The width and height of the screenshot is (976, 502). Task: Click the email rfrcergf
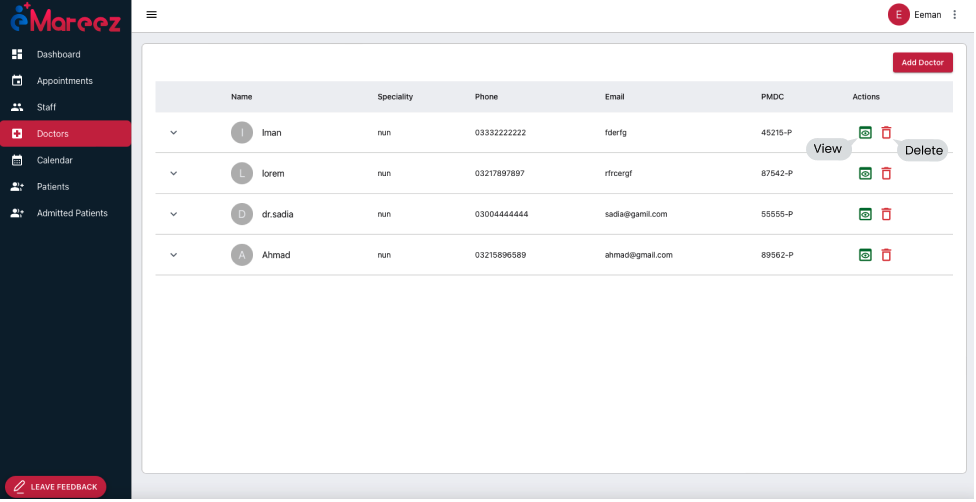coord(618,173)
